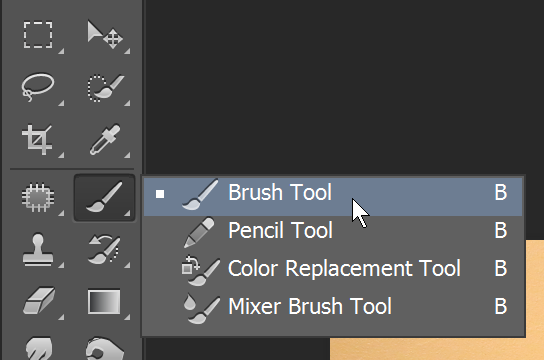Select the Spot Healing patch tool
544x360 pixels.
(38, 198)
